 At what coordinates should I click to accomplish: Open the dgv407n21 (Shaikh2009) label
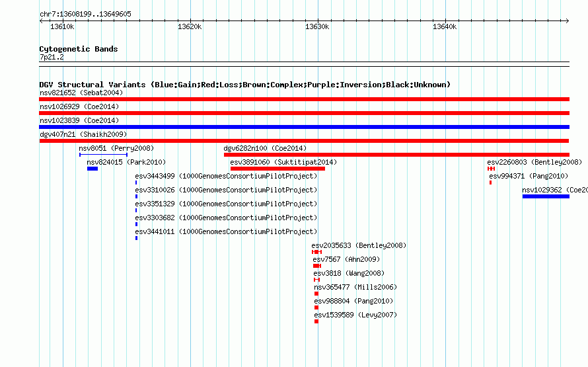pyautogui.click(x=83, y=134)
